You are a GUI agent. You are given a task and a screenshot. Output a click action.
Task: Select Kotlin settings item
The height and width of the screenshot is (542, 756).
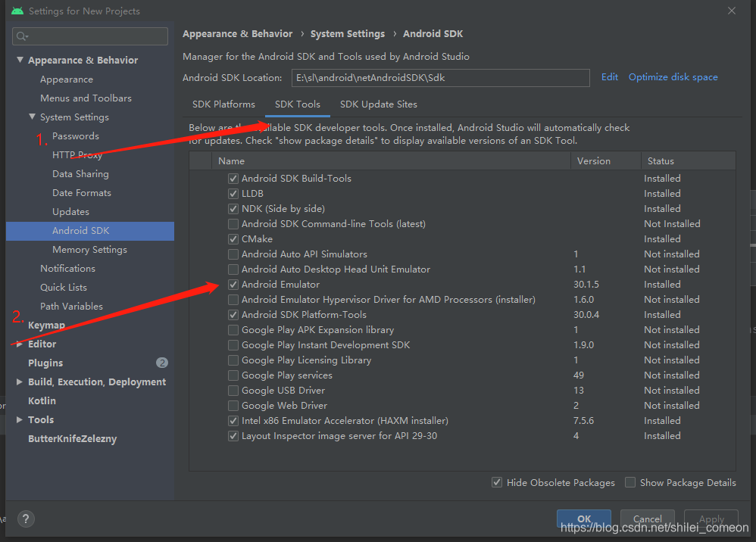(x=42, y=401)
